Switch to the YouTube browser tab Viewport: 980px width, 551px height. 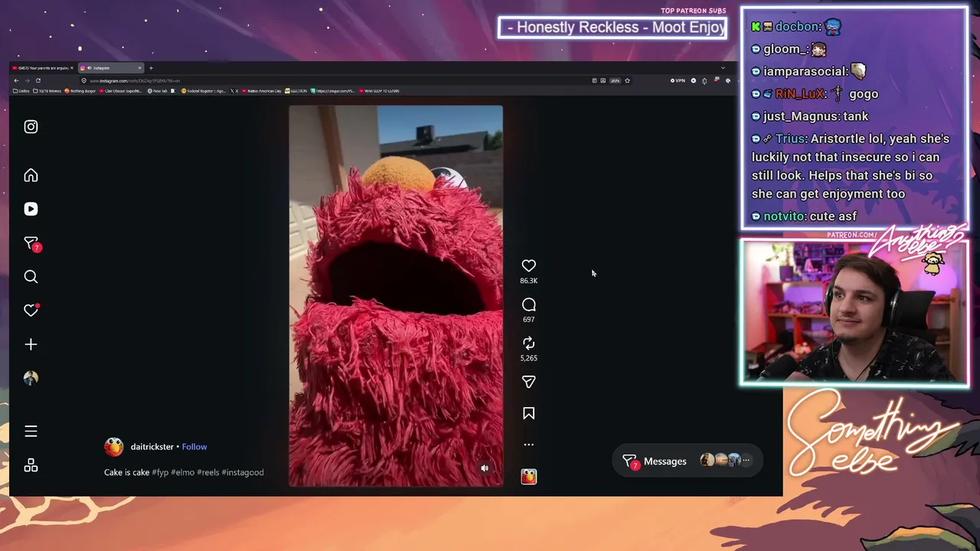(x=43, y=68)
